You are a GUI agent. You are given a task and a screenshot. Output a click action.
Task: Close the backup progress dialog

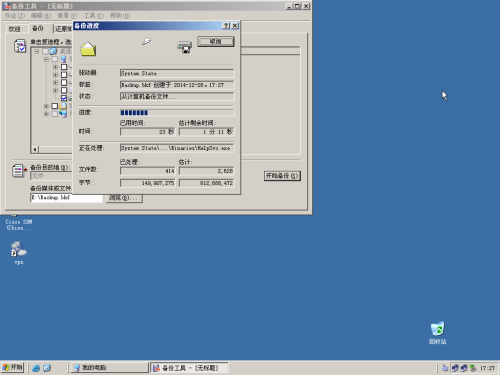click(235, 26)
